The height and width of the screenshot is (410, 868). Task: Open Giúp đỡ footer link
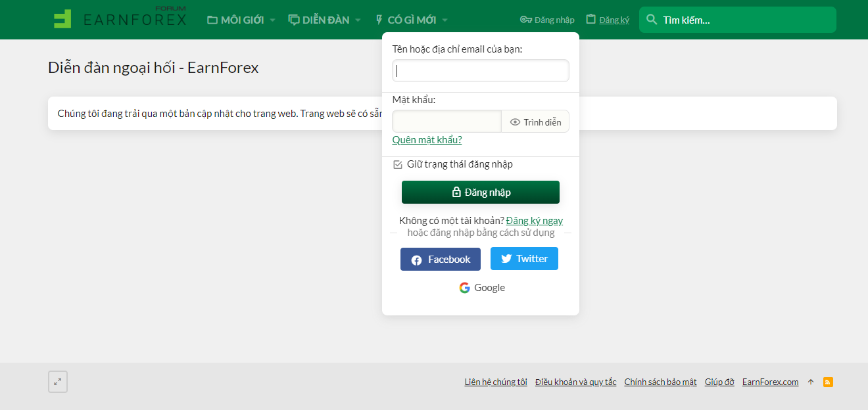point(719,382)
